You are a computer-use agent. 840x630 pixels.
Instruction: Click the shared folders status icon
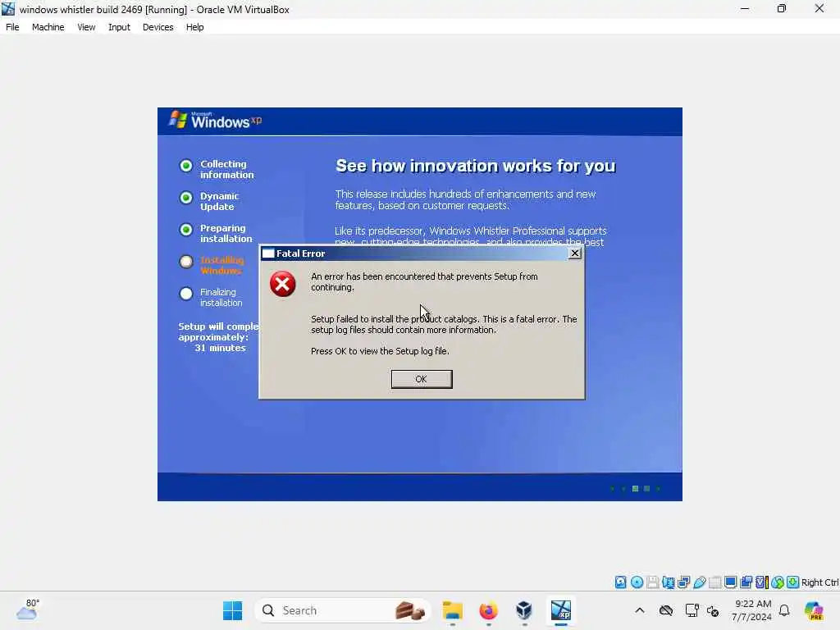tap(714, 582)
